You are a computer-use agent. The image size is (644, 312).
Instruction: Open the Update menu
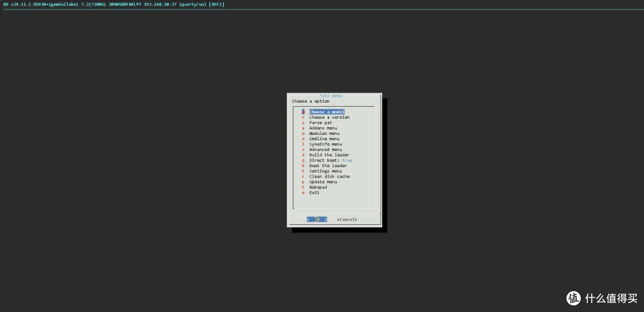point(323,182)
